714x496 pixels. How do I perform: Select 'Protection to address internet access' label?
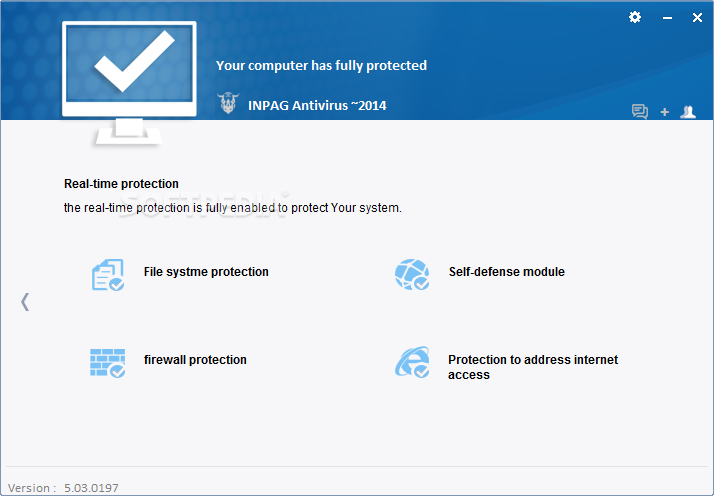533,367
